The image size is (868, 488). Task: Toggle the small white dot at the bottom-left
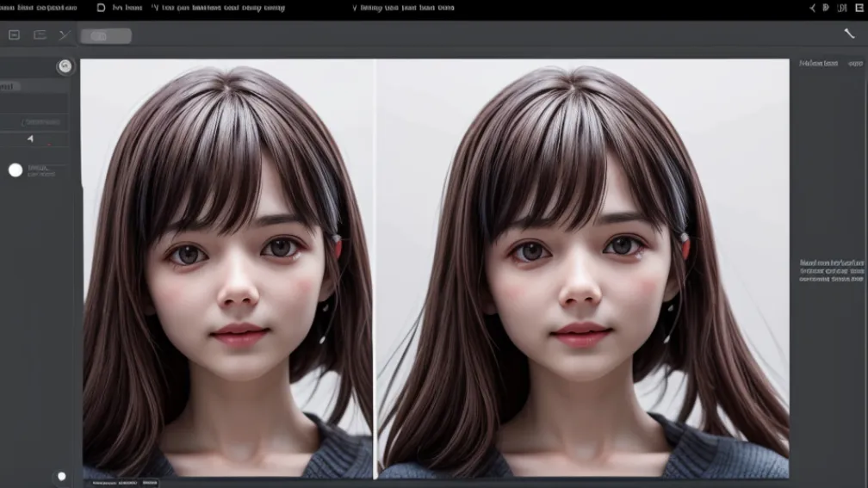(61, 476)
